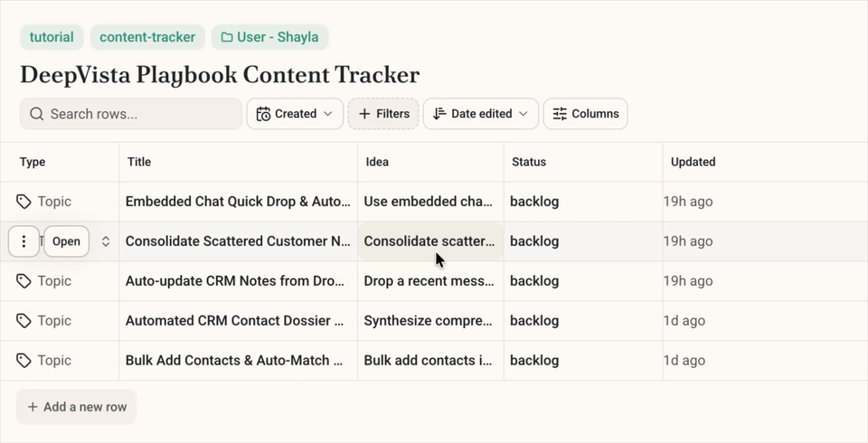Select title 'Auto-update CRM Notes from Dro...'
The image size is (868, 443).
(x=235, y=281)
